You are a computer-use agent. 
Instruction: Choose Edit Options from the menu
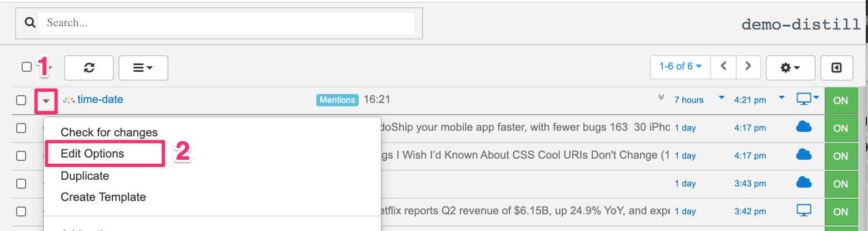[x=92, y=154]
